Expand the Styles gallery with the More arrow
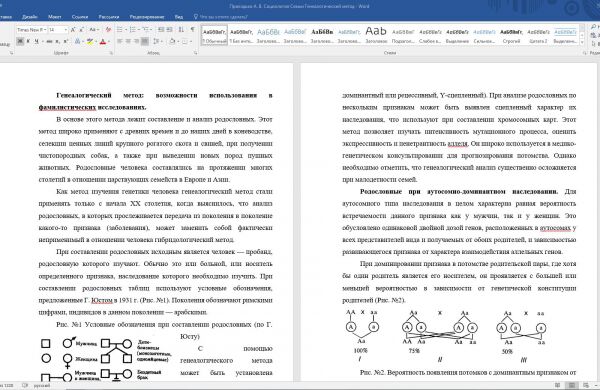 (x=582, y=42)
